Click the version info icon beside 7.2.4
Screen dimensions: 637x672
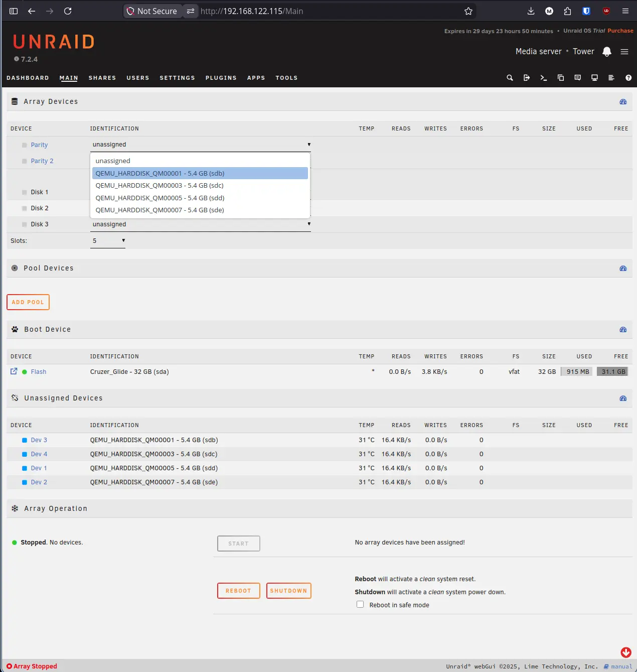(x=17, y=59)
